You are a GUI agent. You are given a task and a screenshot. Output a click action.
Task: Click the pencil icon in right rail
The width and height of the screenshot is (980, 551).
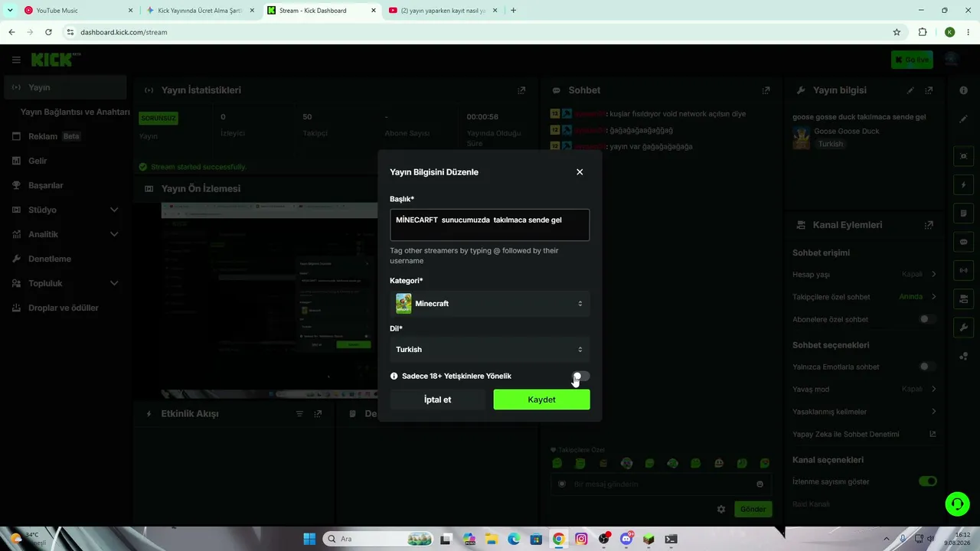tap(963, 119)
